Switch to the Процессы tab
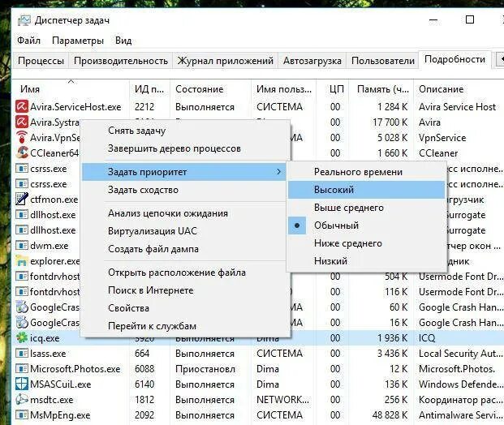The height and width of the screenshot is (425, 504). click(41, 61)
